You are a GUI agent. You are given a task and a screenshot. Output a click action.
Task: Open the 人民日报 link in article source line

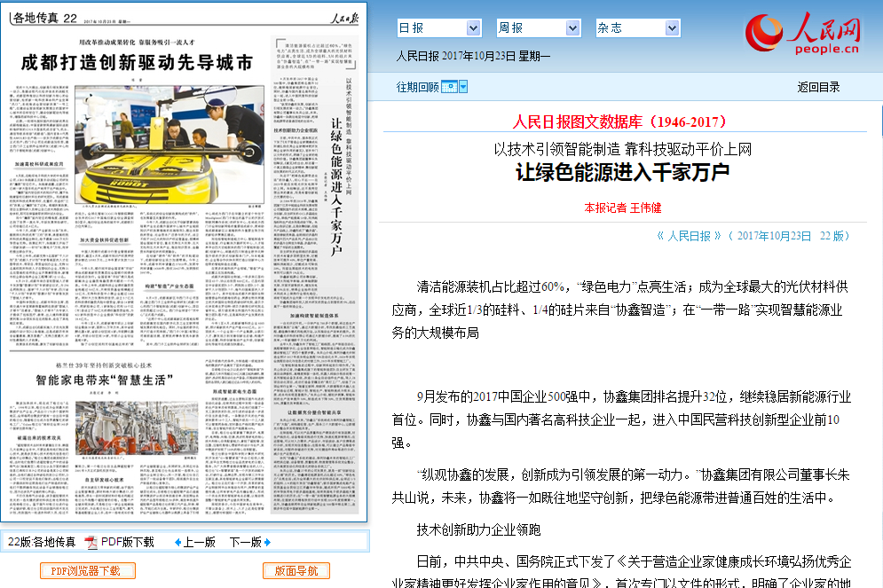(x=689, y=236)
